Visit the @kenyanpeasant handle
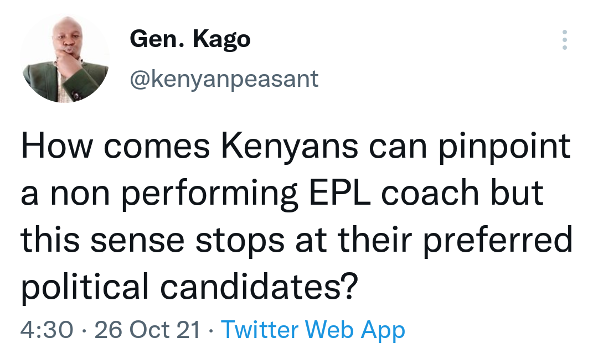Screen dimensions: 598x364 pyautogui.click(x=224, y=79)
